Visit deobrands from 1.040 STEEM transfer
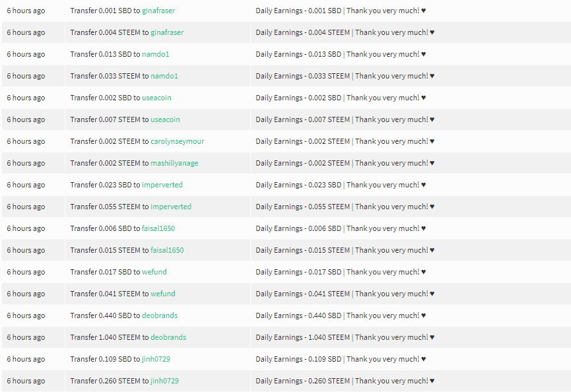Viewport: 571px width, 392px height. (x=168, y=337)
